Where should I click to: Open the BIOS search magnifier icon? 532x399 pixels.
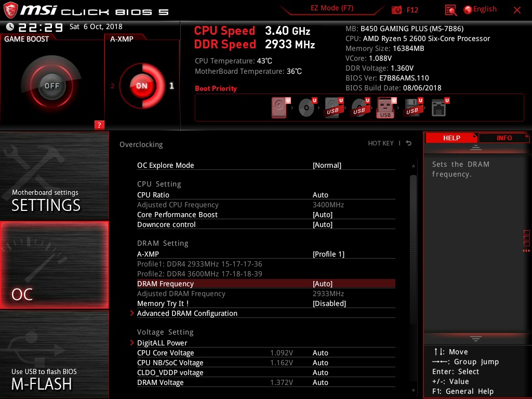(450, 10)
